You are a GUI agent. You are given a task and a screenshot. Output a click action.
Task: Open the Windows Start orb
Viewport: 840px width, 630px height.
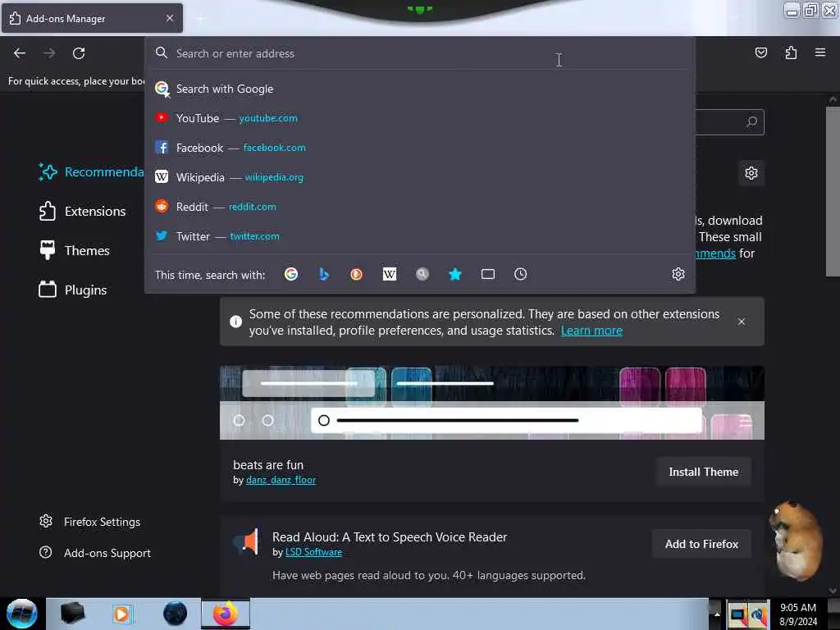(x=22, y=614)
